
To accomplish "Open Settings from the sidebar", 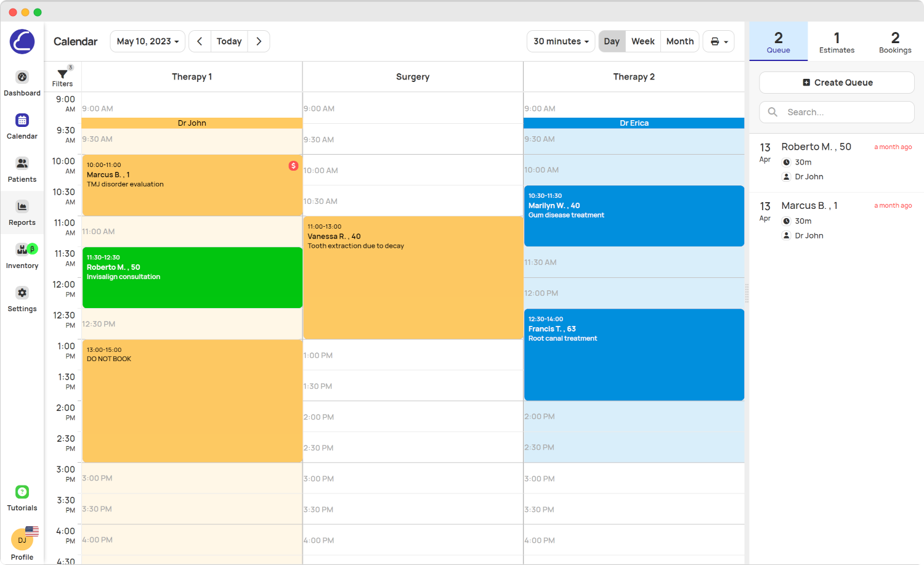I will (22, 299).
